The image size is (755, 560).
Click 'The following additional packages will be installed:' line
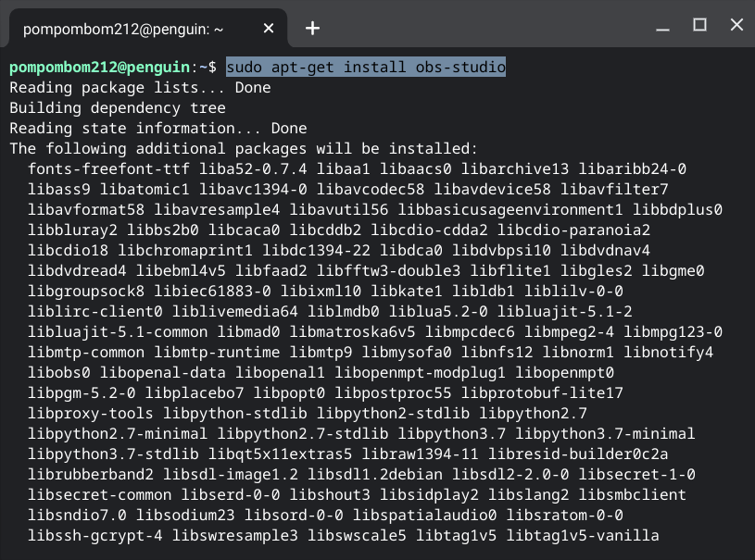coord(244,149)
